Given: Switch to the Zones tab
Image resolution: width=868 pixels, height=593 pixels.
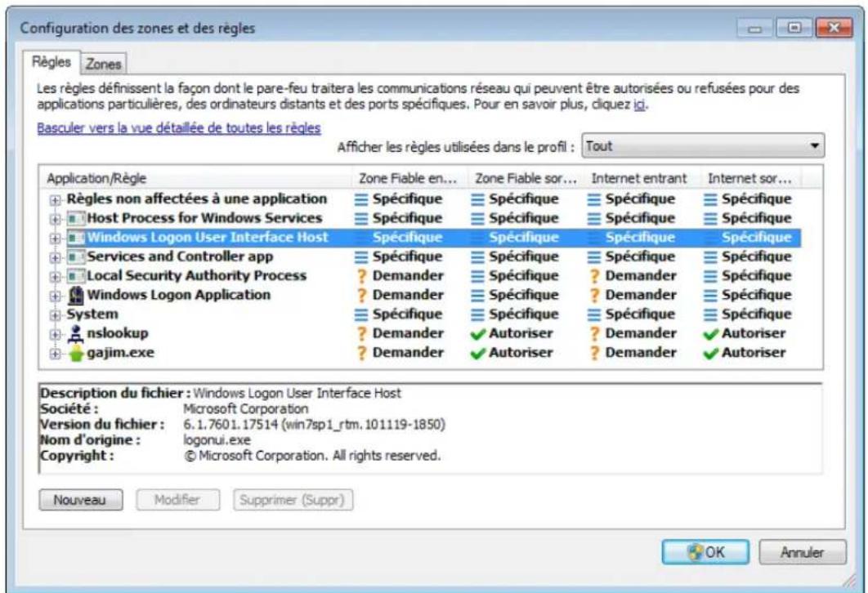Looking at the screenshot, I should coord(104,65).
